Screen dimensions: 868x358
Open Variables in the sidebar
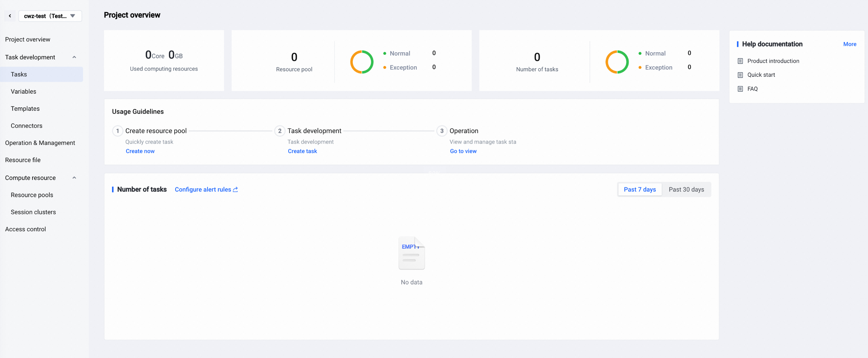23,91
